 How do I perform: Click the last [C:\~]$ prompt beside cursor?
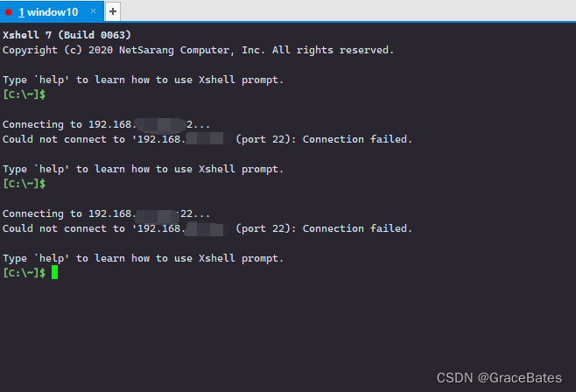coord(25,273)
